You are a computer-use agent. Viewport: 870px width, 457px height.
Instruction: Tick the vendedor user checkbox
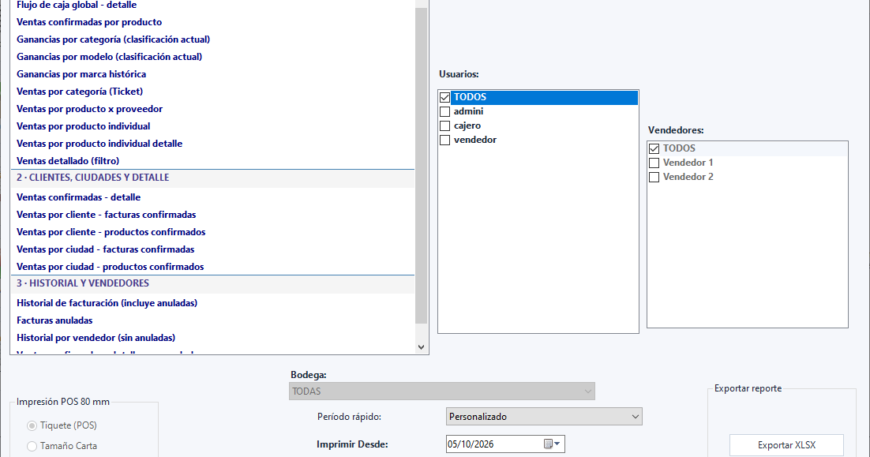point(444,140)
